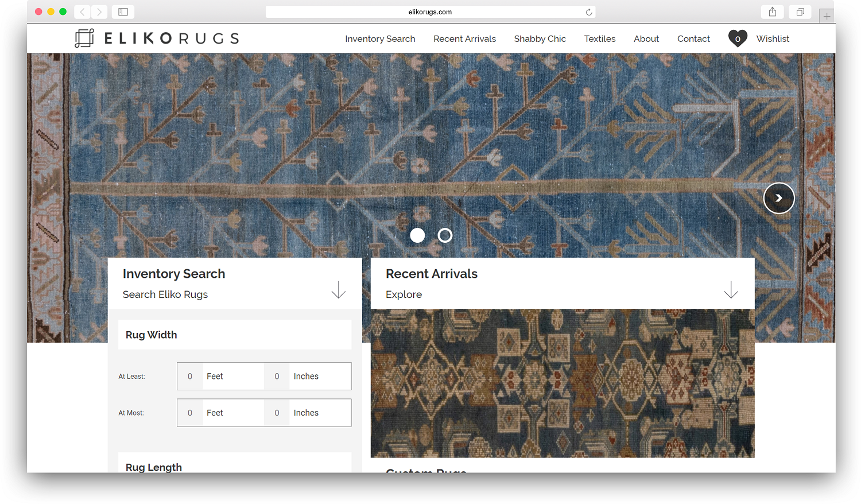Image resolution: width=861 pixels, height=504 pixels.
Task: Click the At Least feet input field
Action: pyautogui.click(x=190, y=377)
